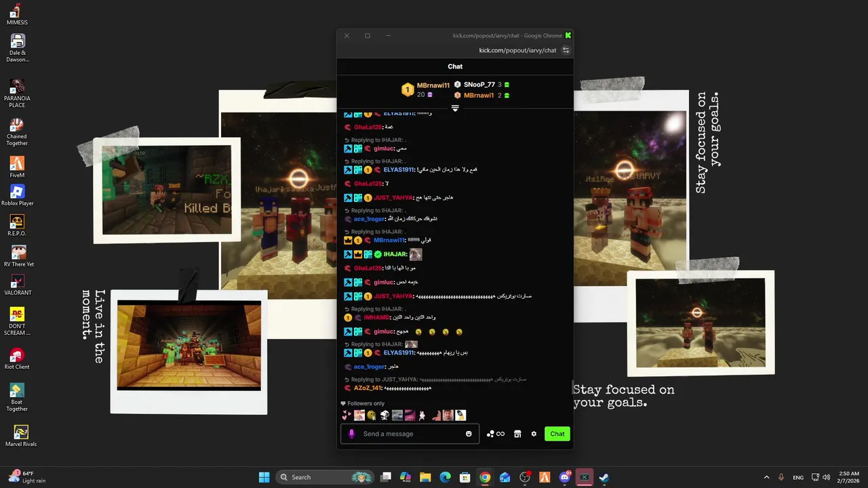Open Task View on taskbar
This screenshot has width=868, height=488.
click(x=386, y=477)
